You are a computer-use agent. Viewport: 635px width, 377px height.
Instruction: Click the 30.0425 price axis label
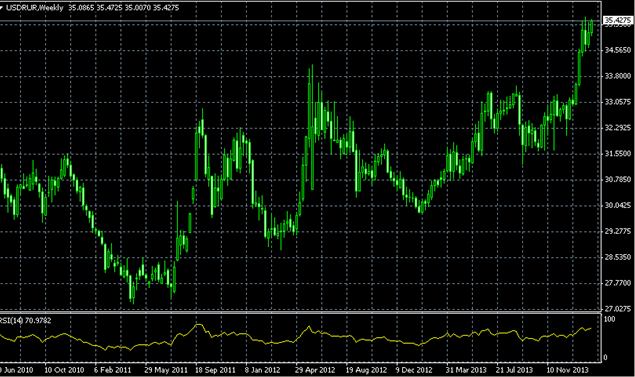pyautogui.click(x=618, y=205)
